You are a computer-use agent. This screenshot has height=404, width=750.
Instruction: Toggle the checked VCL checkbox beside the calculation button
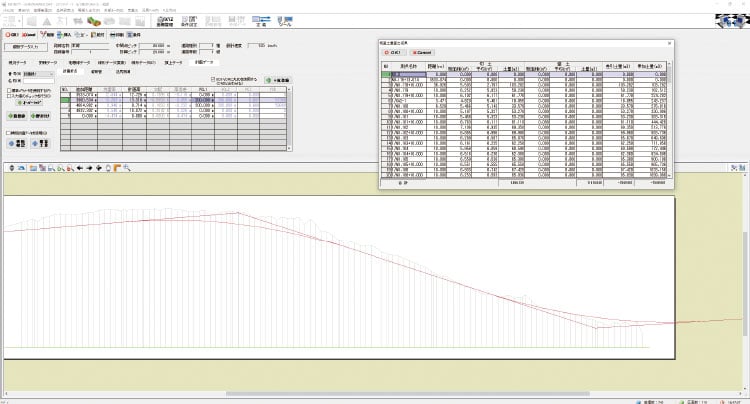pos(213,79)
